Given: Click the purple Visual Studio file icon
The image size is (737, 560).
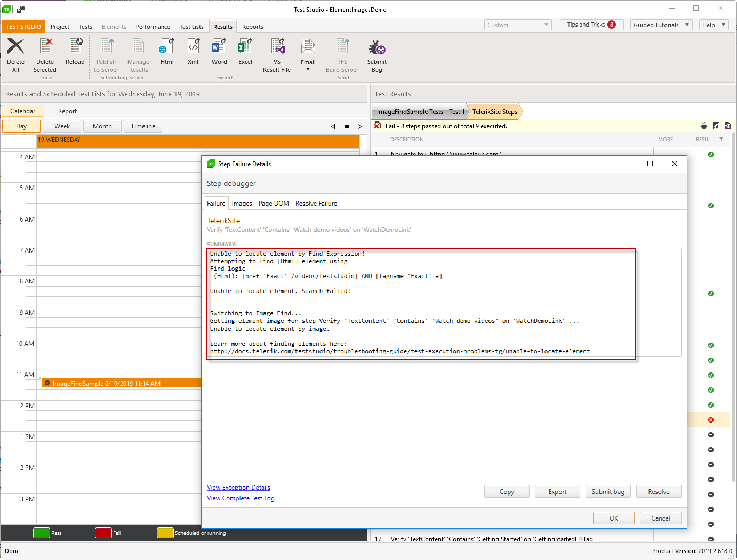Looking at the screenshot, I should tap(727, 126).
